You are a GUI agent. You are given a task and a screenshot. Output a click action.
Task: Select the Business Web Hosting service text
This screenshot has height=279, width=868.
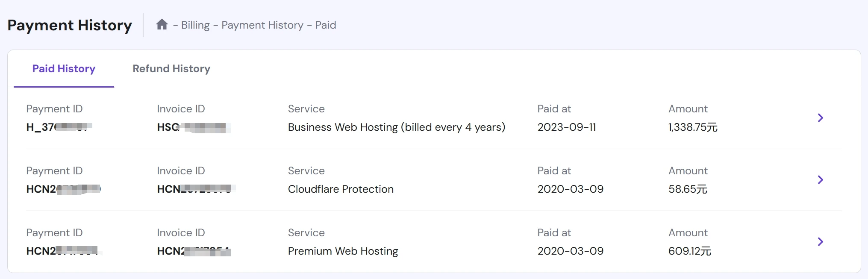[x=397, y=127]
